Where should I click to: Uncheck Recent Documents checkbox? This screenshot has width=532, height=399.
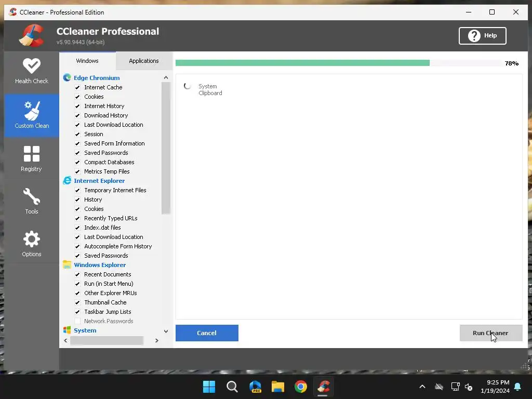click(x=77, y=274)
